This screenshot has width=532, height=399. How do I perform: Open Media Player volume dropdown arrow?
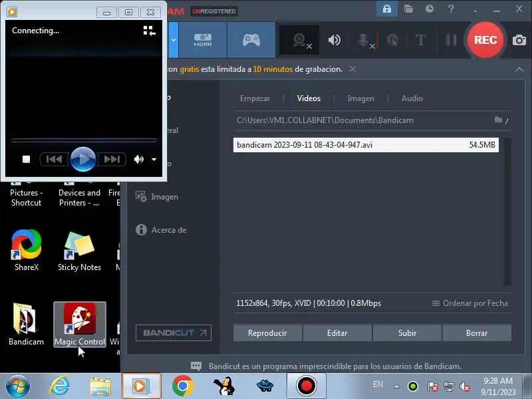click(x=154, y=160)
